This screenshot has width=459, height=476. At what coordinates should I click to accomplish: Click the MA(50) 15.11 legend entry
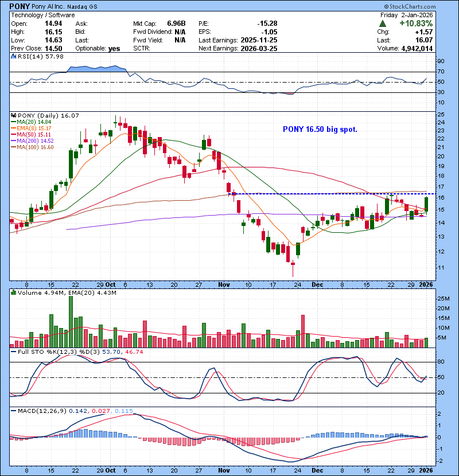pyautogui.click(x=31, y=134)
